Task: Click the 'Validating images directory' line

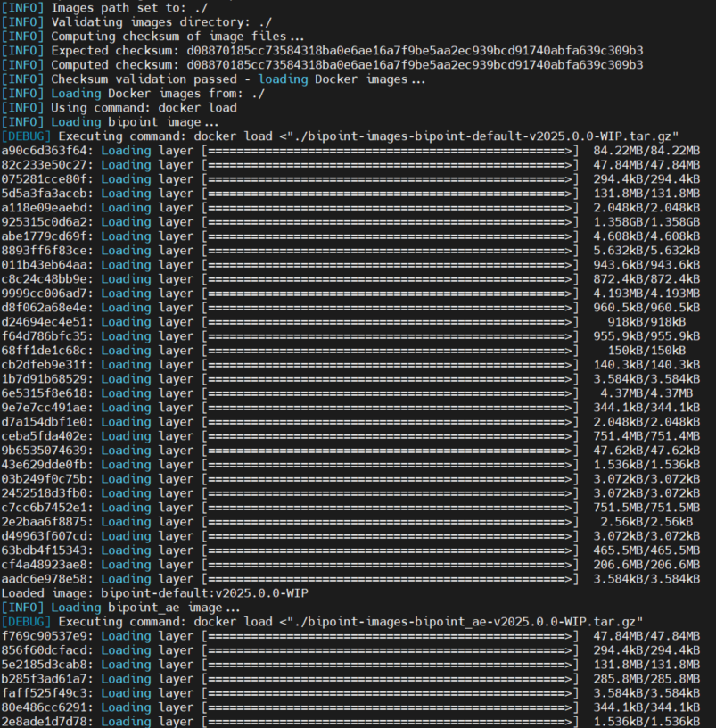Action: [137, 22]
